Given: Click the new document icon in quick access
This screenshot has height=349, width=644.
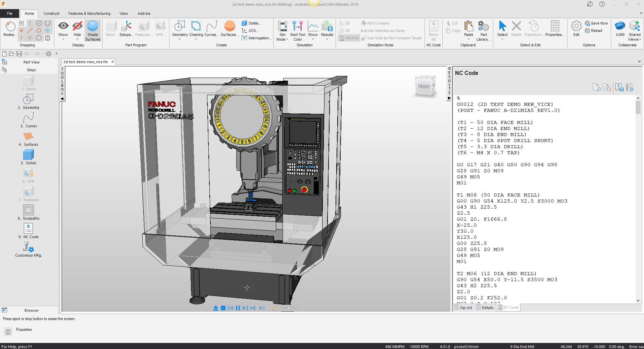Looking at the screenshot, I should (x=4, y=54).
